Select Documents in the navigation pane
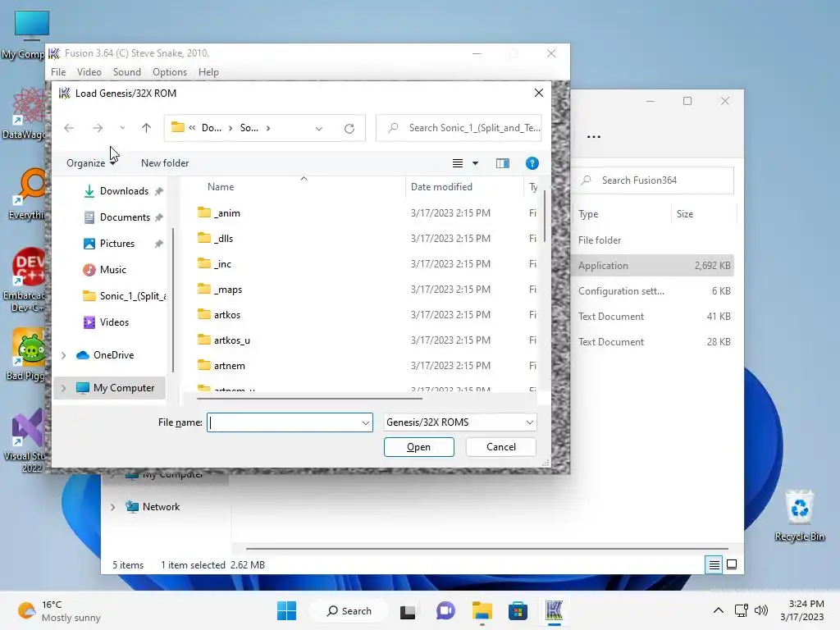This screenshot has width=840, height=630. click(125, 217)
